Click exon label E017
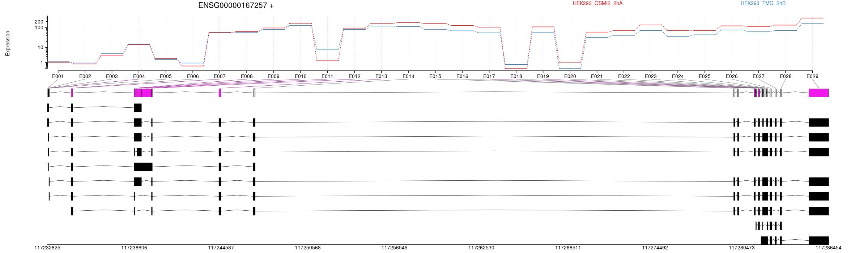Image resolution: width=868 pixels, height=253 pixels. pyautogui.click(x=489, y=76)
